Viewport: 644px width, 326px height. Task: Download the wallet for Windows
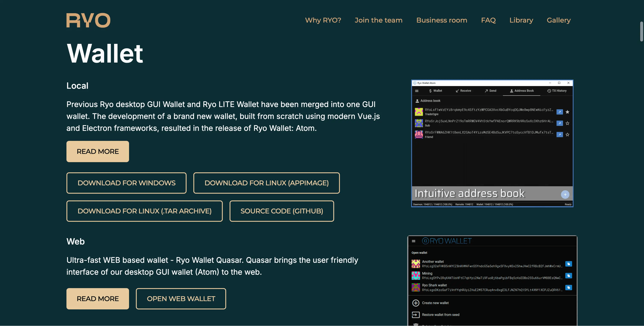[126, 183]
